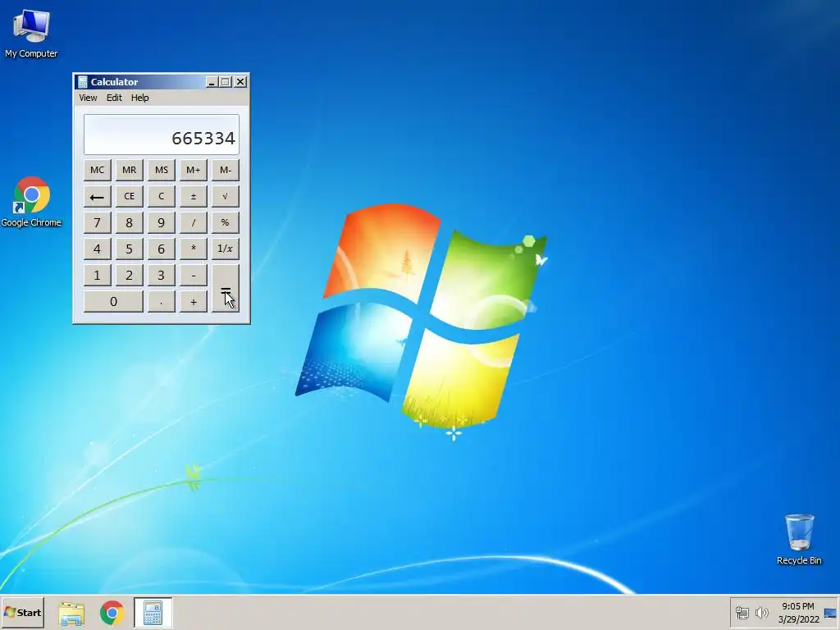Screen dimensions: 840x630
Task: Open the Help menu in Calculator
Action: click(139, 98)
